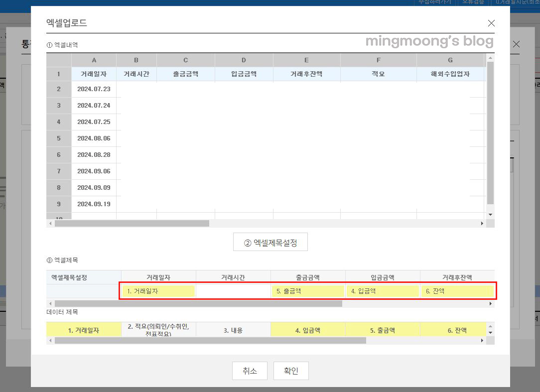Select the 5. 출금액 mapping cell
This screenshot has width=540, height=392.
pos(307,291)
